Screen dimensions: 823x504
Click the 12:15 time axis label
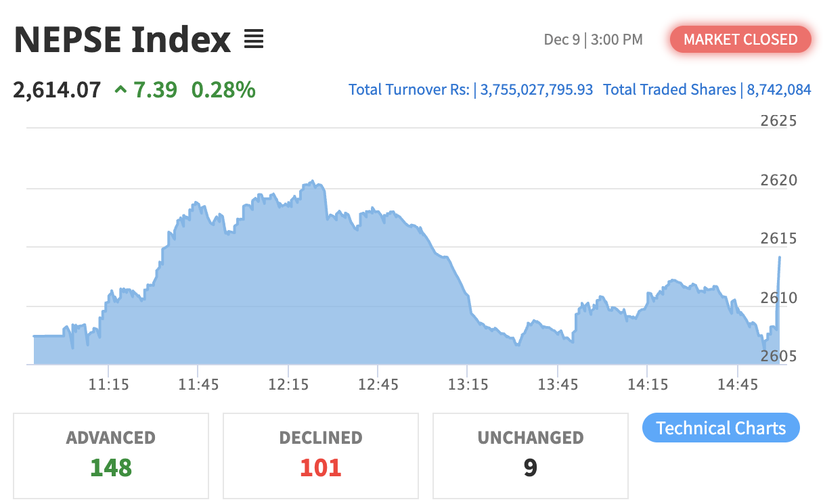click(x=288, y=384)
